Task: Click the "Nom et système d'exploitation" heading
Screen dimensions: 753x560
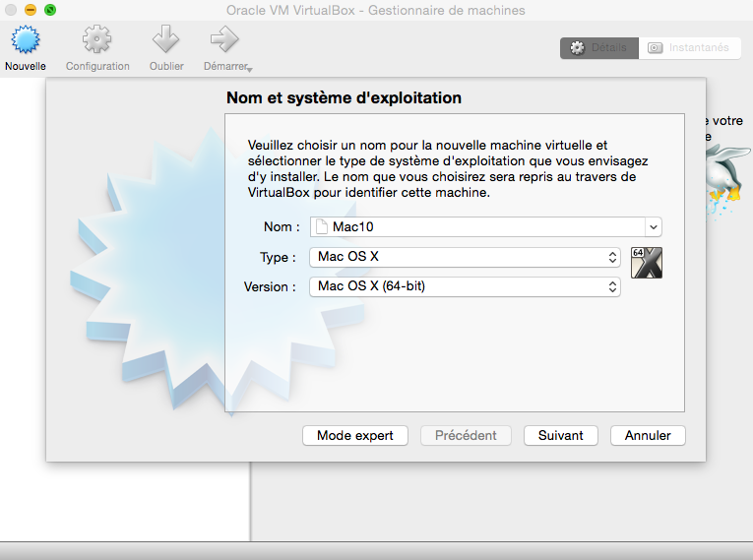Action: (344, 98)
